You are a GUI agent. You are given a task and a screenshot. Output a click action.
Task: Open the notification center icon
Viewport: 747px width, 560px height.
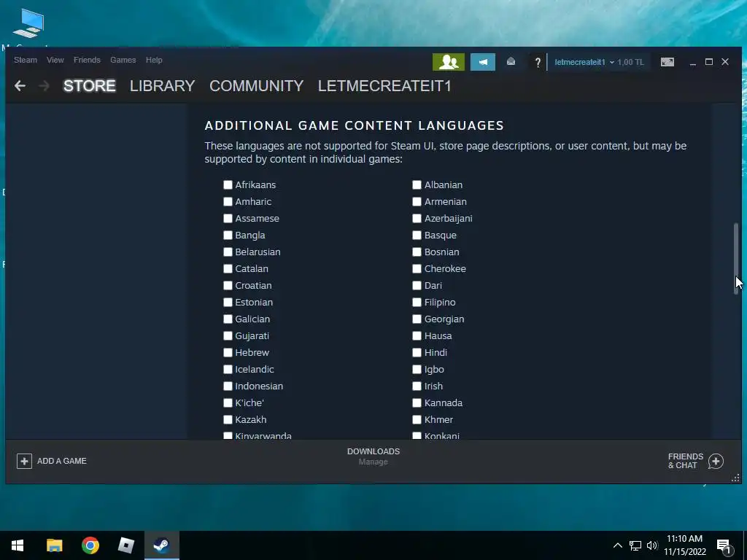724,546
